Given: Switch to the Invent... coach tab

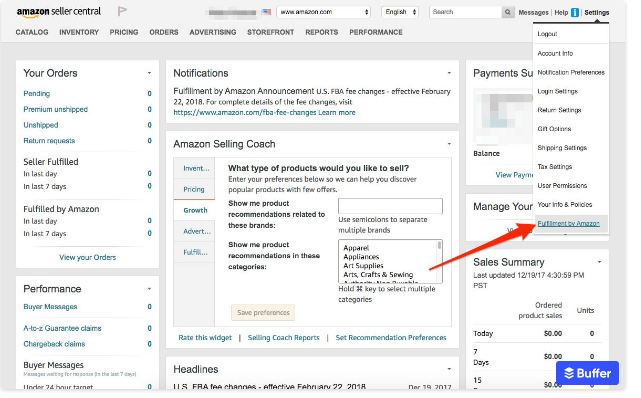Looking at the screenshot, I should point(195,168).
